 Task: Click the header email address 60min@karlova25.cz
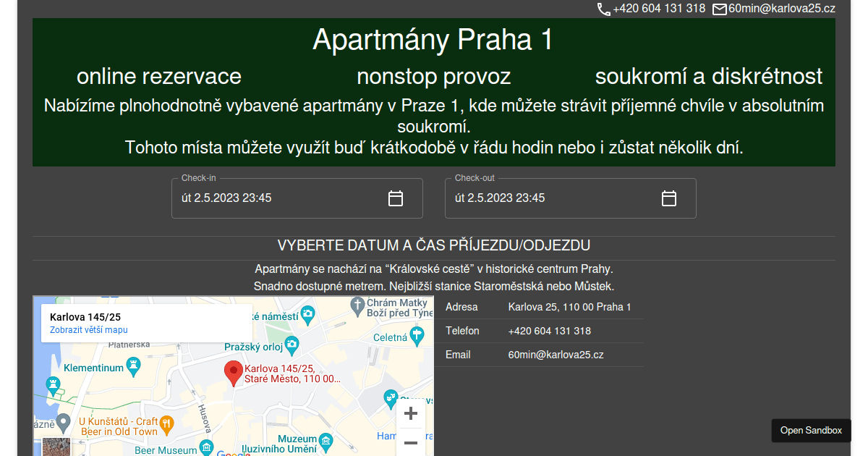781,9
